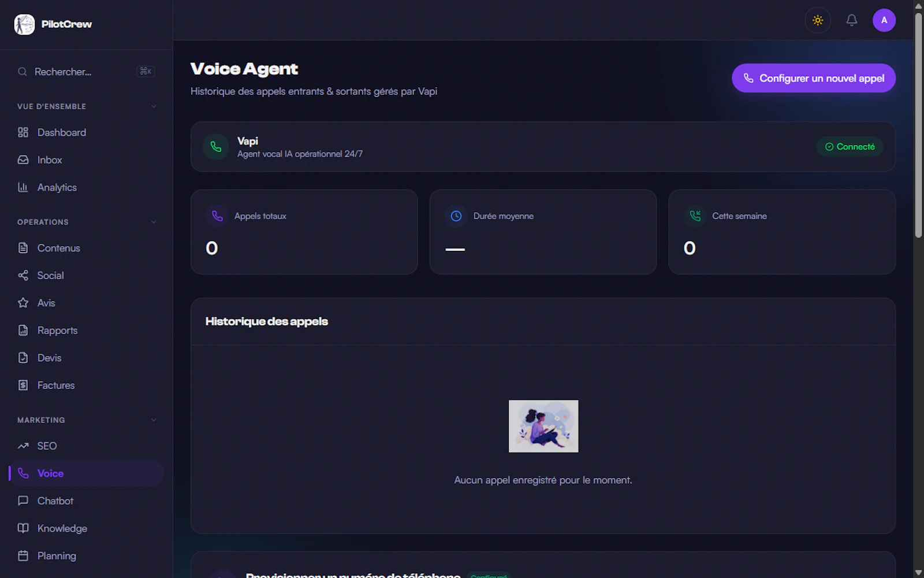Open the Analytics menu item
This screenshot has width=924, height=578.
pos(87,187)
